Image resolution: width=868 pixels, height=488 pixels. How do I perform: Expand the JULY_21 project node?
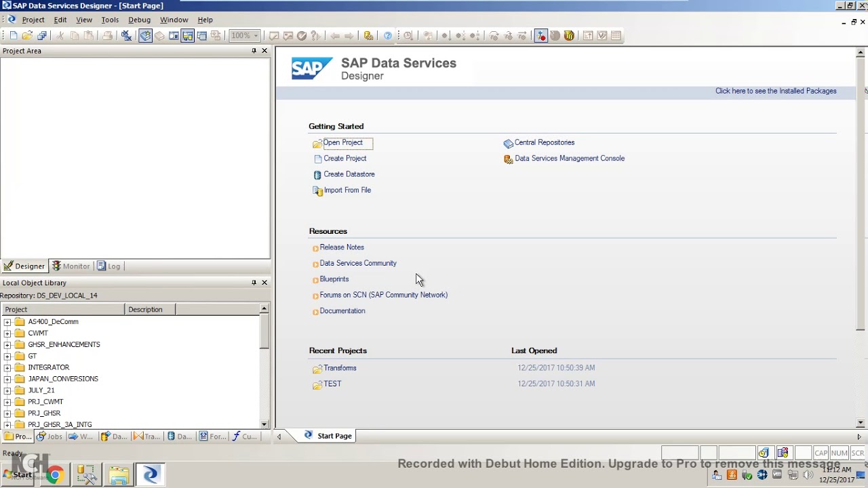7,390
